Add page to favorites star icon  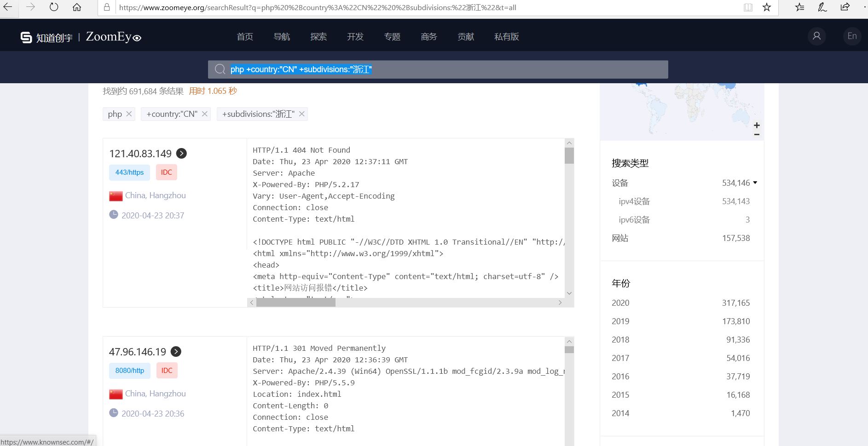click(767, 7)
